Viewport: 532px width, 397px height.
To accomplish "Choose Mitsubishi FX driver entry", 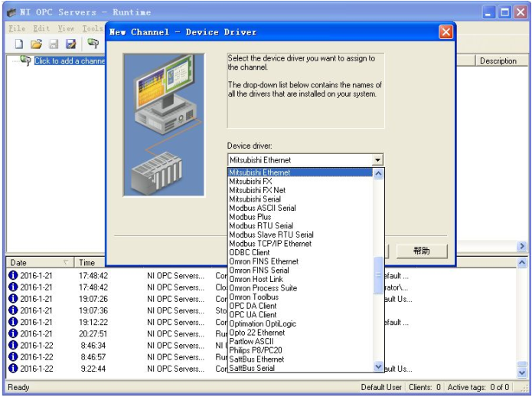I will point(300,181).
